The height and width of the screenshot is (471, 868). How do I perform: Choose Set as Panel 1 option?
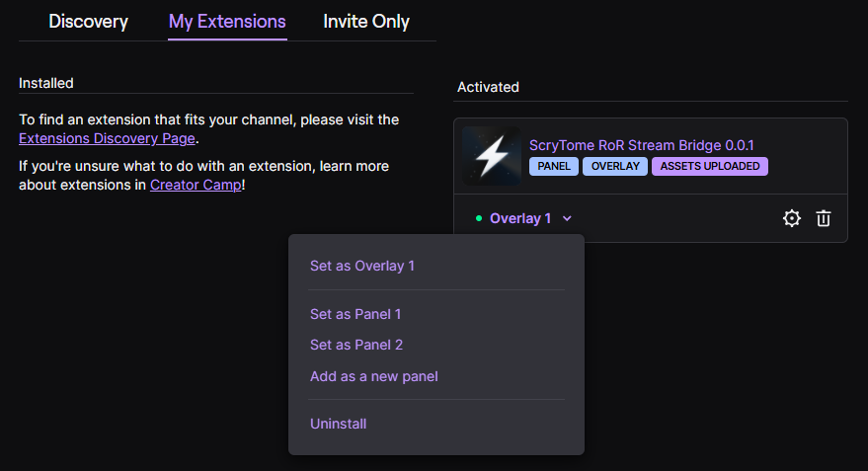pos(355,314)
